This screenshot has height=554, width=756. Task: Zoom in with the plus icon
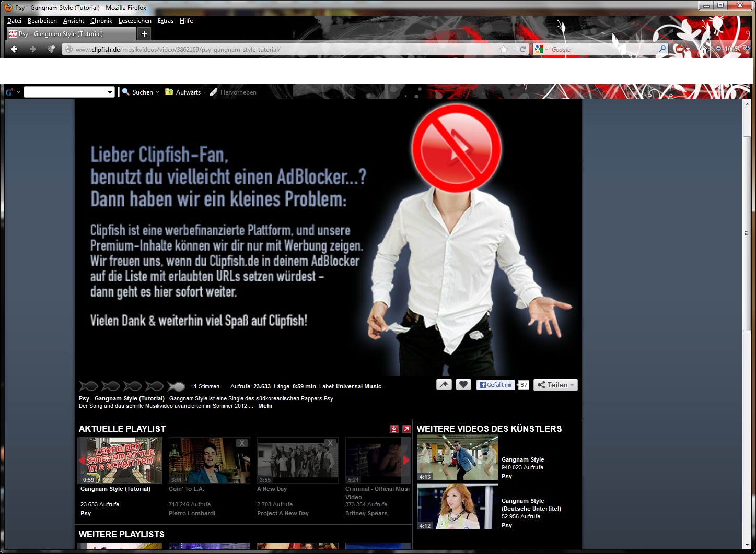pos(747,49)
